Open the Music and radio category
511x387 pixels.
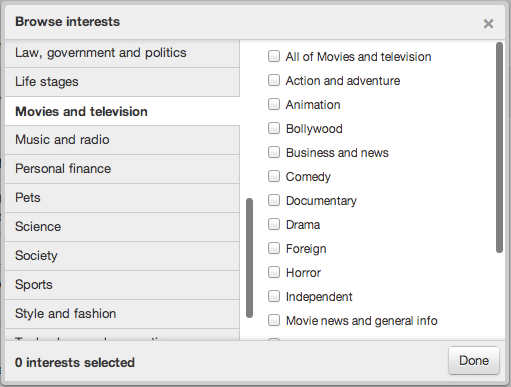click(122, 140)
